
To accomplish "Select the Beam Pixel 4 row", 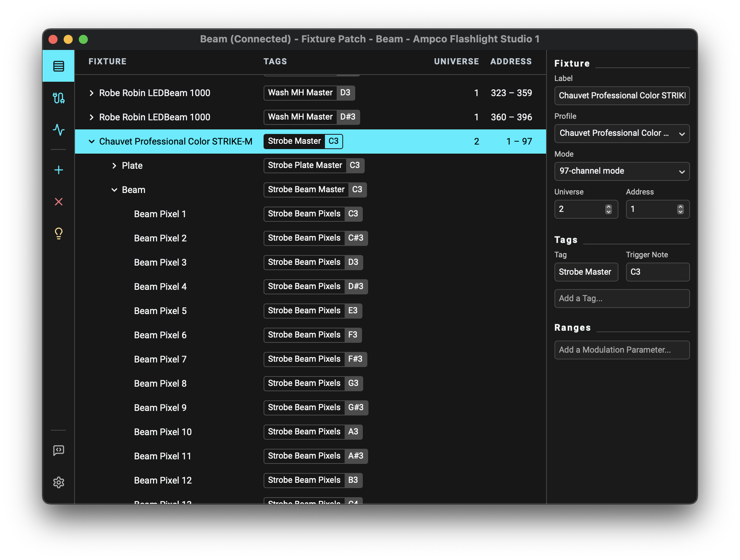I will point(310,287).
